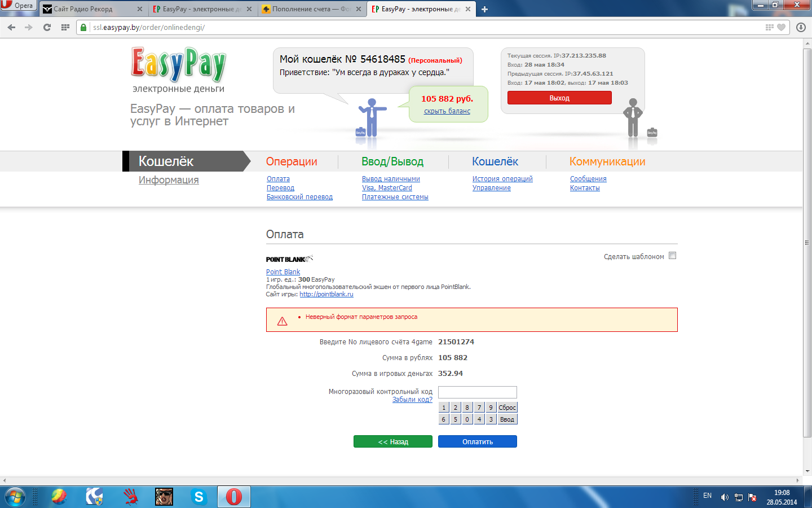Click the Вывод наличными link
This screenshot has height=508, width=812.
pyautogui.click(x=391, y=179)
